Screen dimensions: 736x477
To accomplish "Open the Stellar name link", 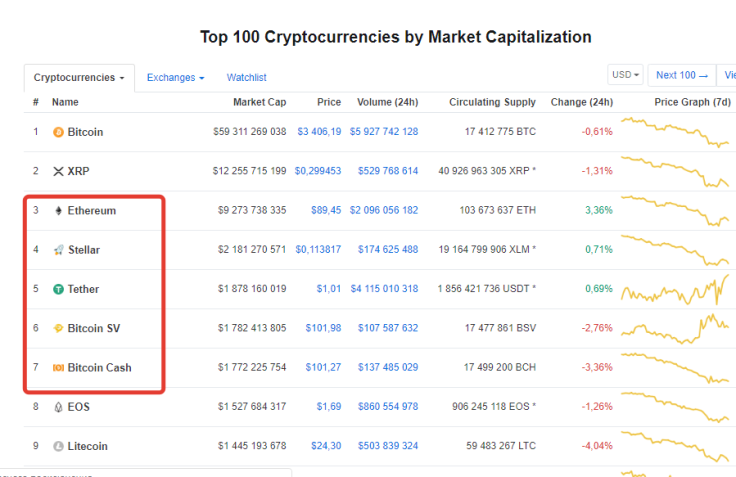I will click(x=84, y=250).
